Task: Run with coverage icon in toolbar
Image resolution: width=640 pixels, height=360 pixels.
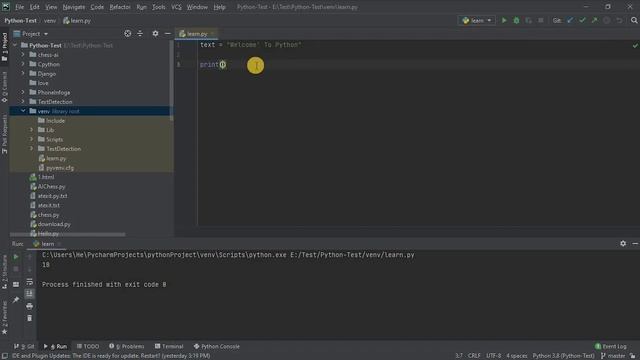Action: (x=529, y=20)
